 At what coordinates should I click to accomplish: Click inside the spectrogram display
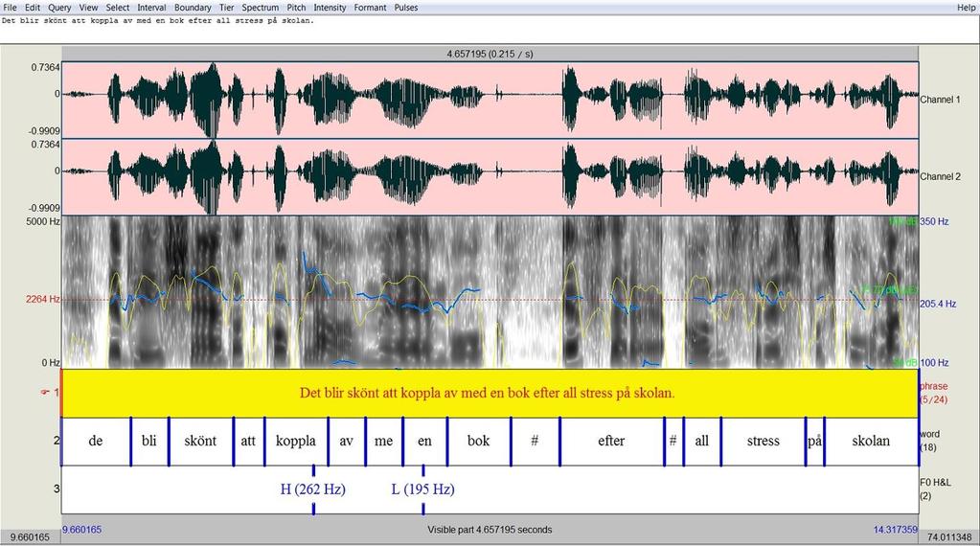(x=490, y=292)
